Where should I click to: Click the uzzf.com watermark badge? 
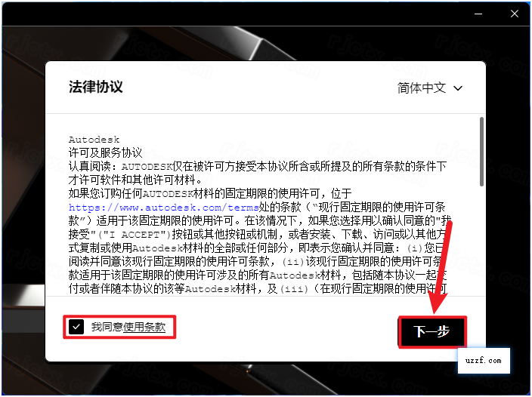tap(484, 361)
